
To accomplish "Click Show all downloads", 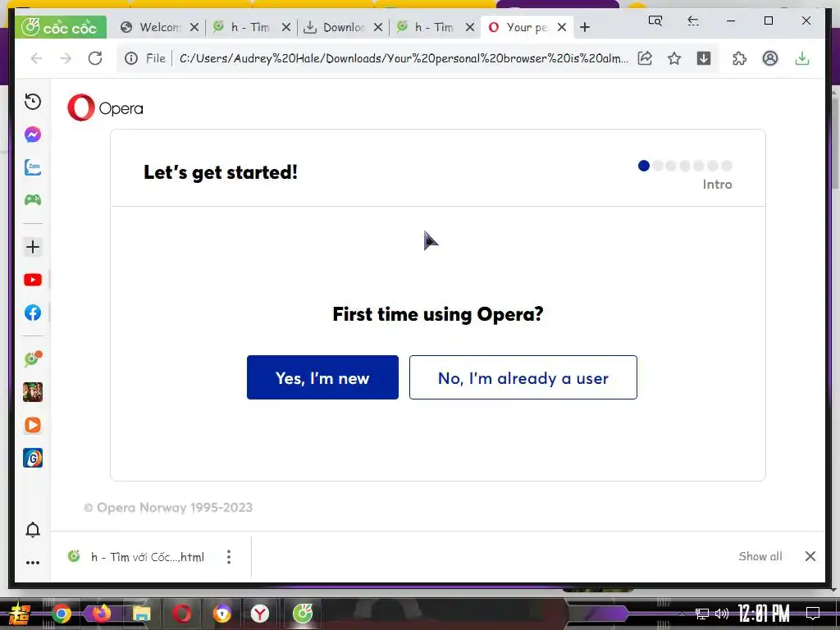I will click(x=760, y=556).
